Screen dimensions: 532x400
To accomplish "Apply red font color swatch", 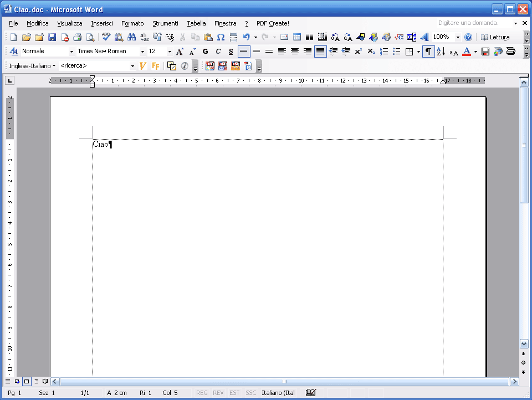I will tap(467, 52).
